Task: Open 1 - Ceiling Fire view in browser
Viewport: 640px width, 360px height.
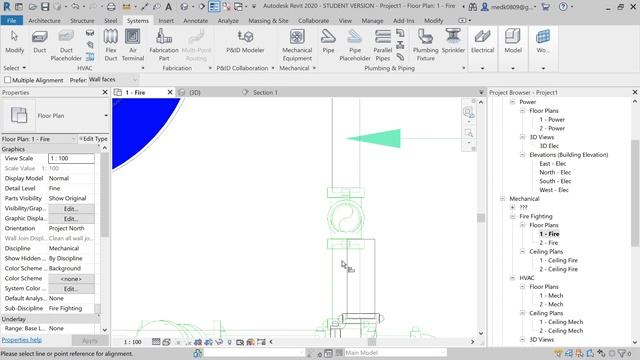Action: [558, 260]
